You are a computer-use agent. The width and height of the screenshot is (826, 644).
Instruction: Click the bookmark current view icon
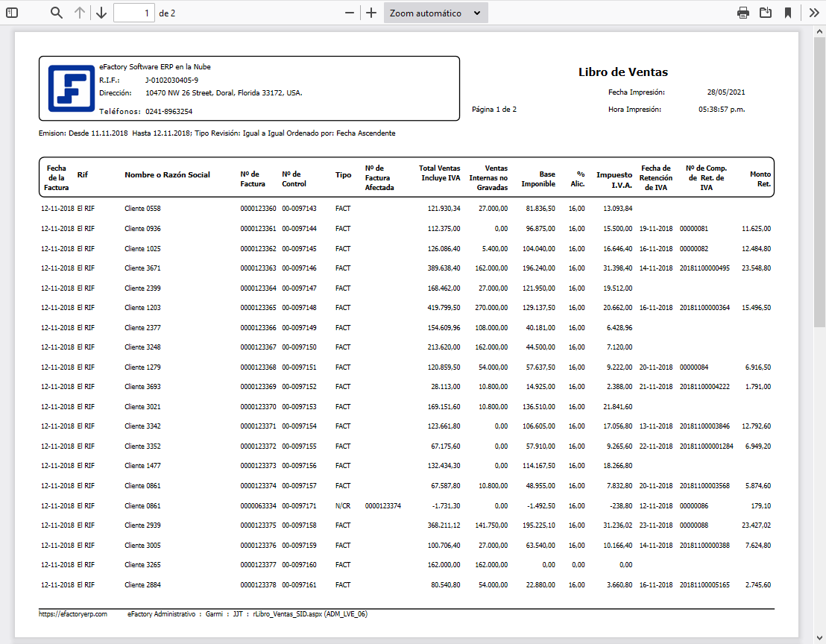788,13
